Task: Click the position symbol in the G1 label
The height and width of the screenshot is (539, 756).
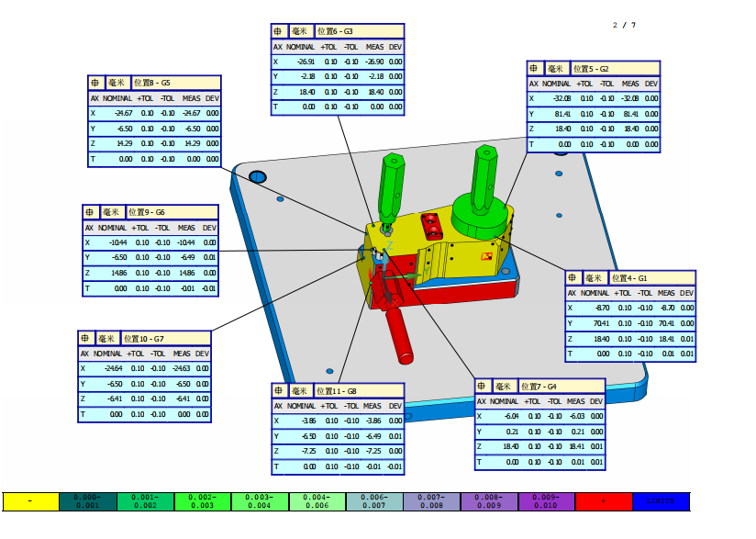Action: (573, 277)
